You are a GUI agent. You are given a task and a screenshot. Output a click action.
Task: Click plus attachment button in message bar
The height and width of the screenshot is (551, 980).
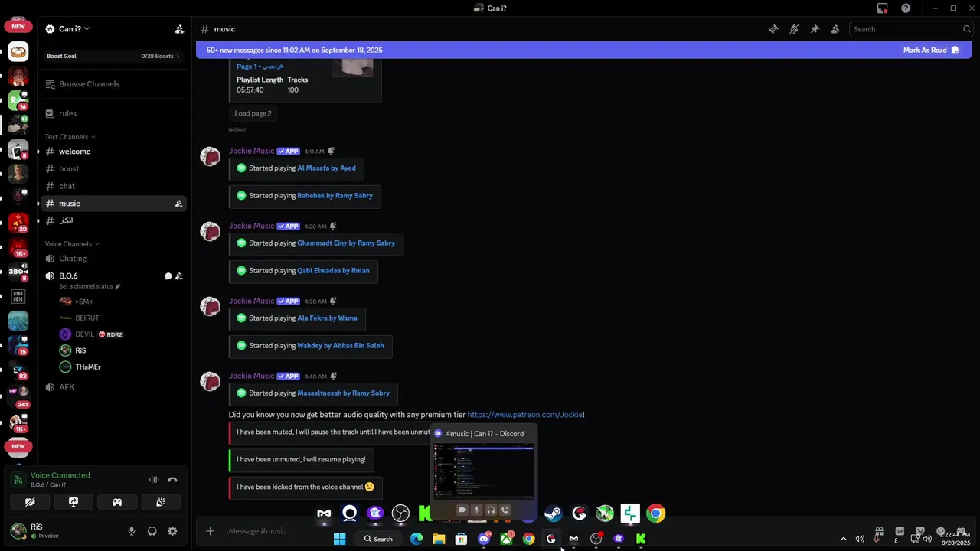pyautogui.click(x=210, y=531)
